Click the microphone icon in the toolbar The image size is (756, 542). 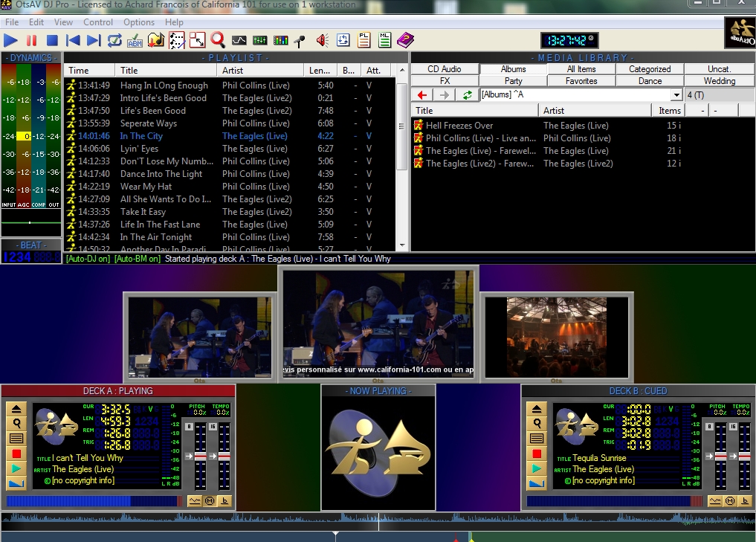click(x=300, y=41)
